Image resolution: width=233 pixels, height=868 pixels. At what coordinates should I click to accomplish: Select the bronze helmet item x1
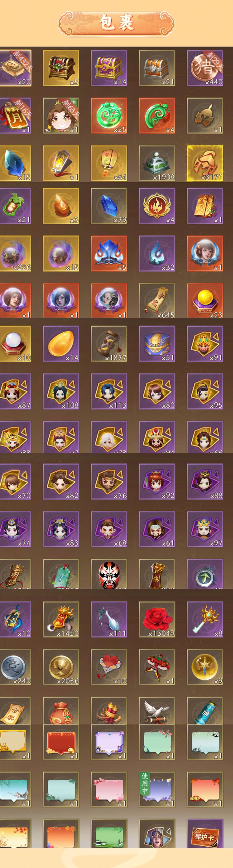[205, 116]
